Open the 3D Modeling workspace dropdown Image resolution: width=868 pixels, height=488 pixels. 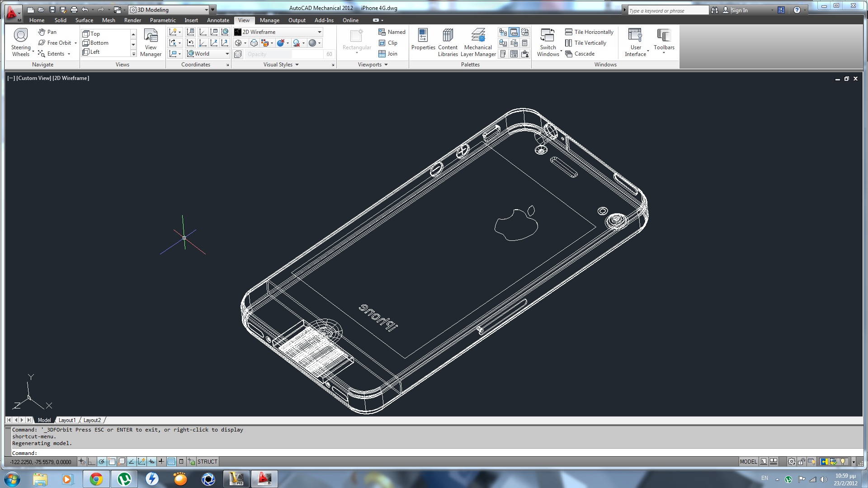169,9
